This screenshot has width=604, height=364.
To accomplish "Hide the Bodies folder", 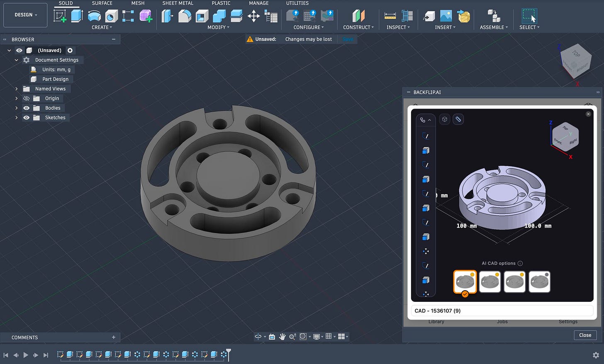I will tap(26, 108).
